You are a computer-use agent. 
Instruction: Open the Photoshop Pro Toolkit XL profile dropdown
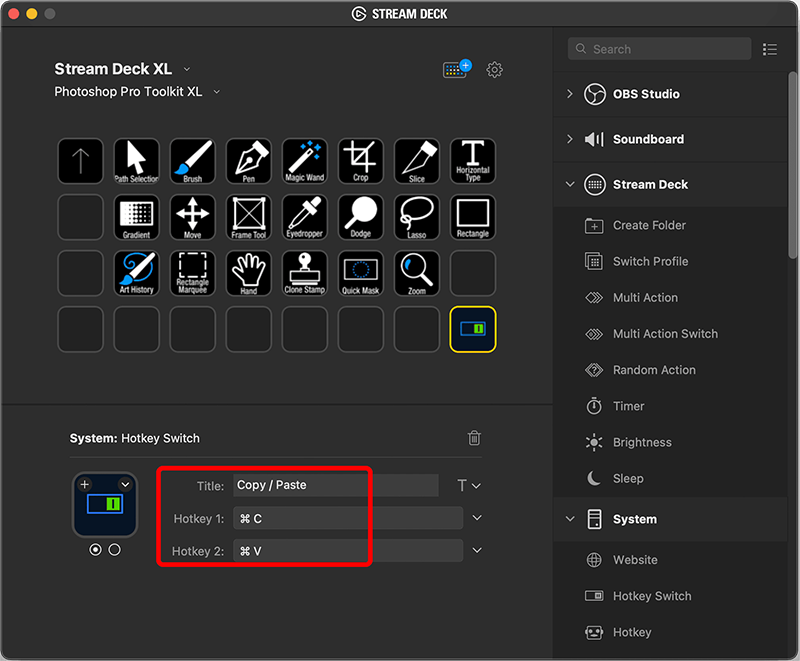tap(216, 92)
